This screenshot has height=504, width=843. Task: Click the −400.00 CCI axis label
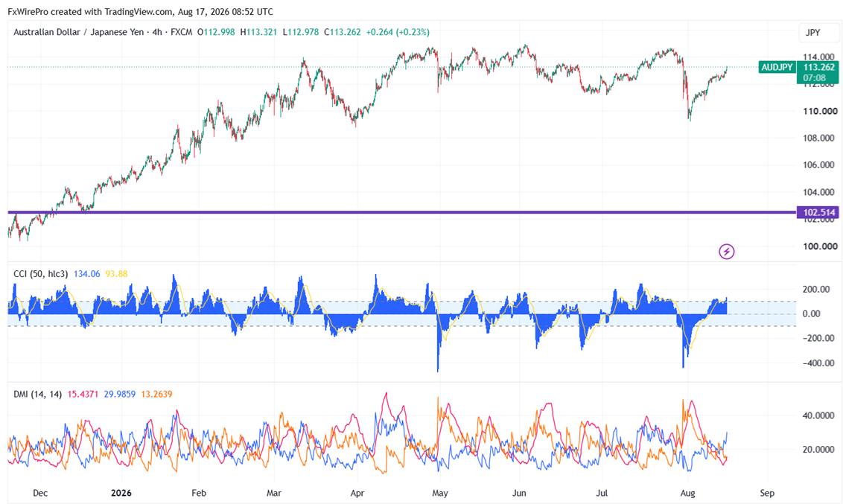(818, 363)
